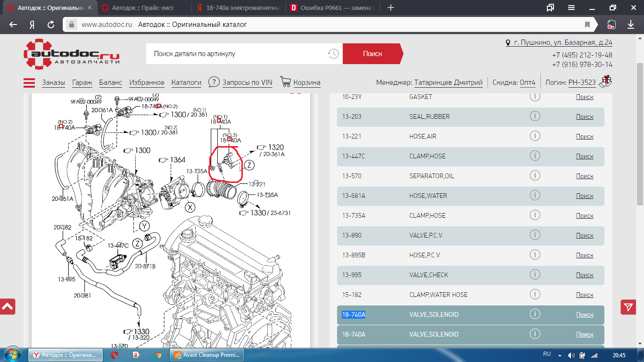
Task: Open the Избранное menu item
Action: click(x=147, y=82)
